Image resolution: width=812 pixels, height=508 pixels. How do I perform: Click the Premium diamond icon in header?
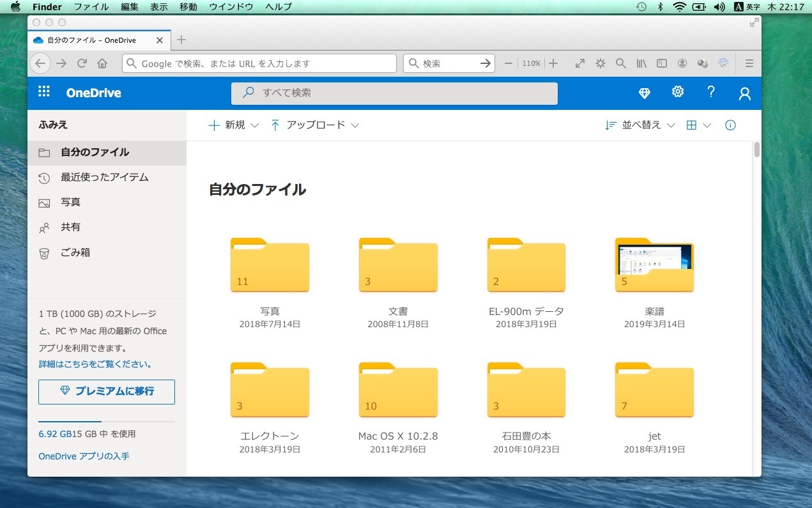(x=644, y=93)
